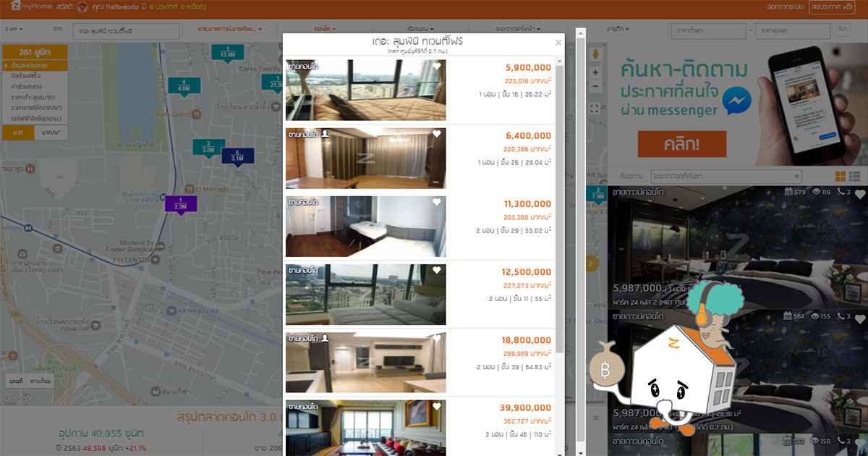
Task: Favorite the 11,300,000 listing with its heart
Action: pyautogui.click(x=437, y=202)
